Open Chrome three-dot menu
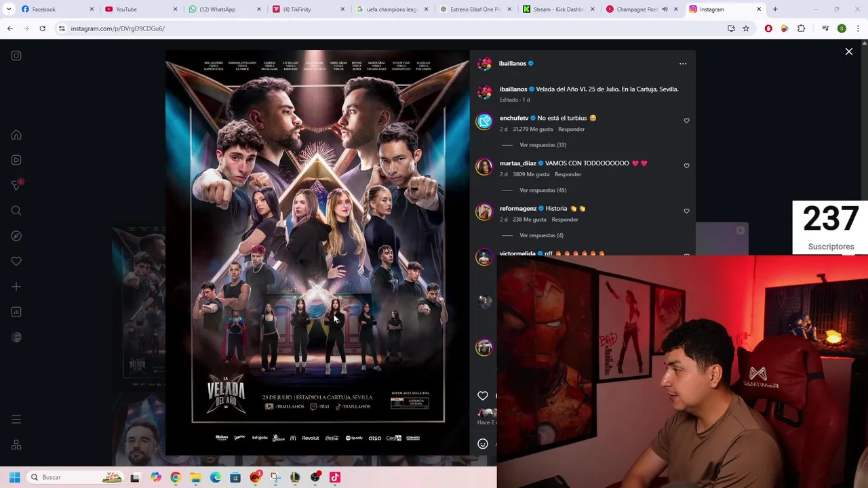Screen dimensions: 868x488 [x=859, y=28]
